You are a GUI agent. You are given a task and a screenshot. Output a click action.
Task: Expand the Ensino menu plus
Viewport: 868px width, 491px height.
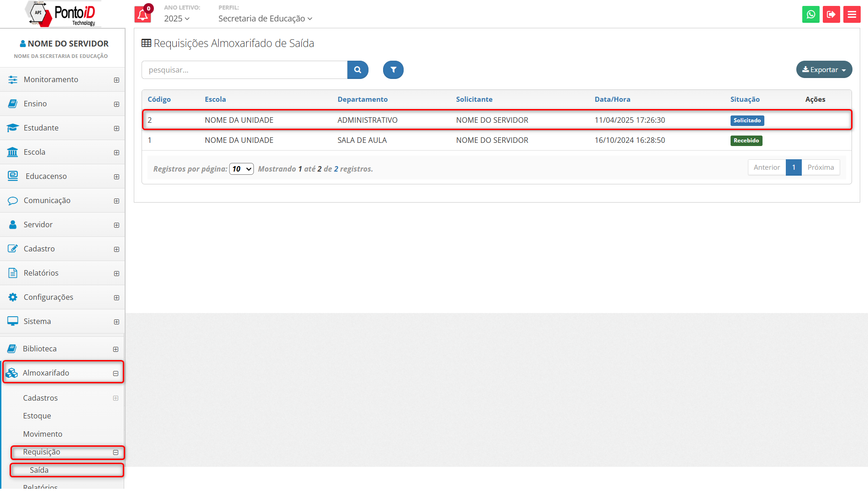[x=116, y=104]
